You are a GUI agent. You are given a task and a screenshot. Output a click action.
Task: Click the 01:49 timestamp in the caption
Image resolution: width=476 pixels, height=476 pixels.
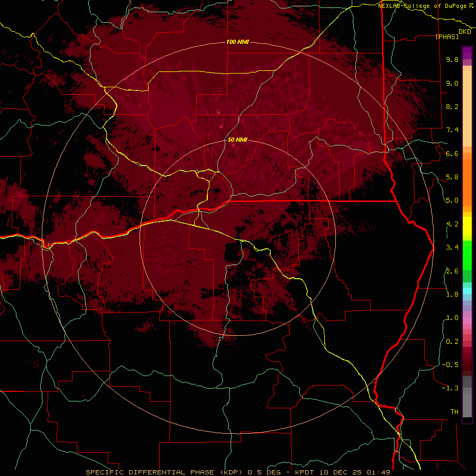pyautogui.click(x=378, y=472)
